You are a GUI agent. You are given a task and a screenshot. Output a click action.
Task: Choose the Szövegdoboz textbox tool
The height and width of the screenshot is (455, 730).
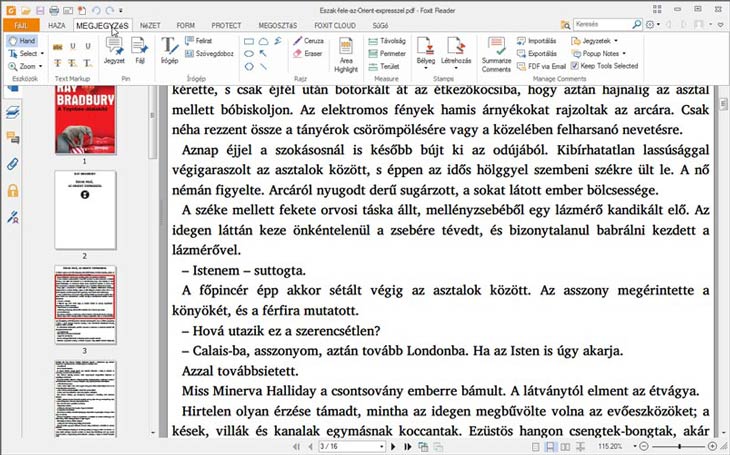[209, 54]
